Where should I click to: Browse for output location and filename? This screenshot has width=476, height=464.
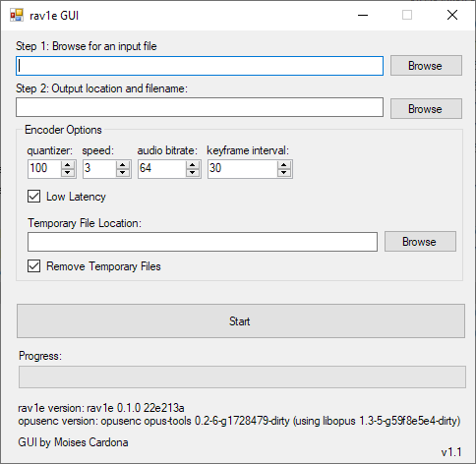click(x=426, y=109)
